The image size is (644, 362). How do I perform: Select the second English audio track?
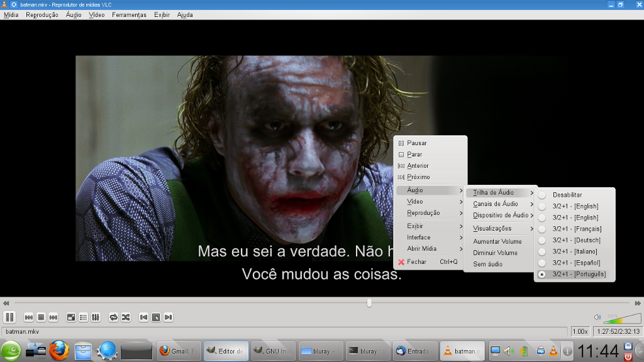coord(575,217)
